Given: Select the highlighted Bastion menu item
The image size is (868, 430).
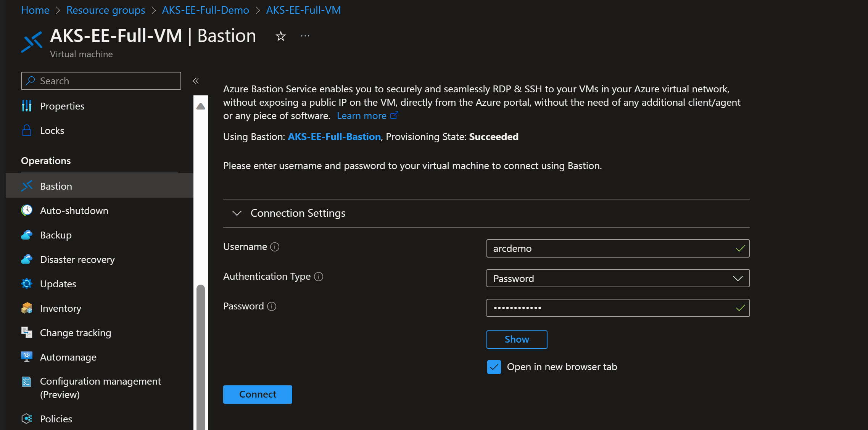Looking at the screenshot, I should 100,186.
